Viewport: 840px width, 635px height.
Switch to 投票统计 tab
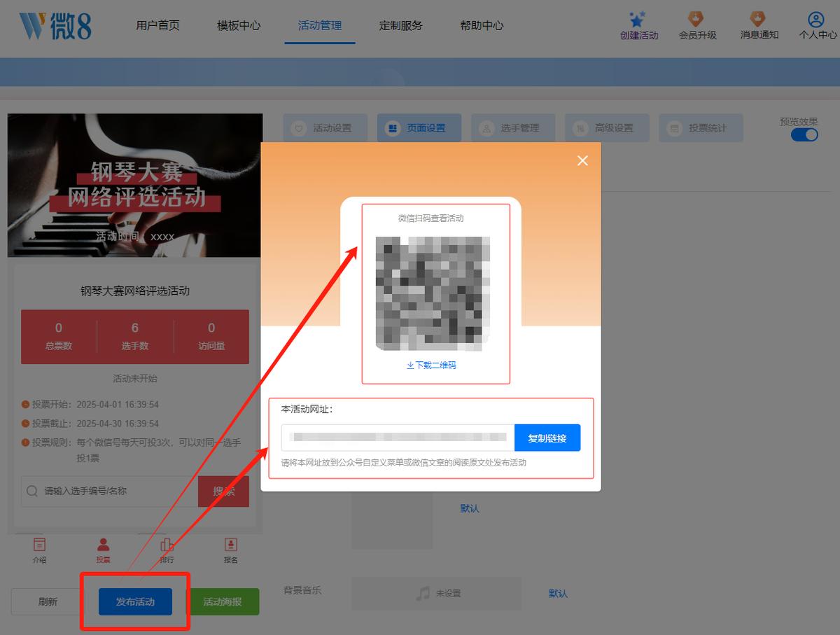coord(701,128)
